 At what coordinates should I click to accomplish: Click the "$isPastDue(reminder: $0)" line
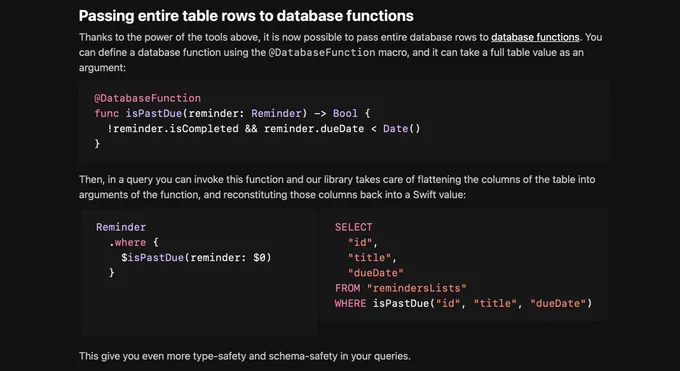tap(196, 257)
